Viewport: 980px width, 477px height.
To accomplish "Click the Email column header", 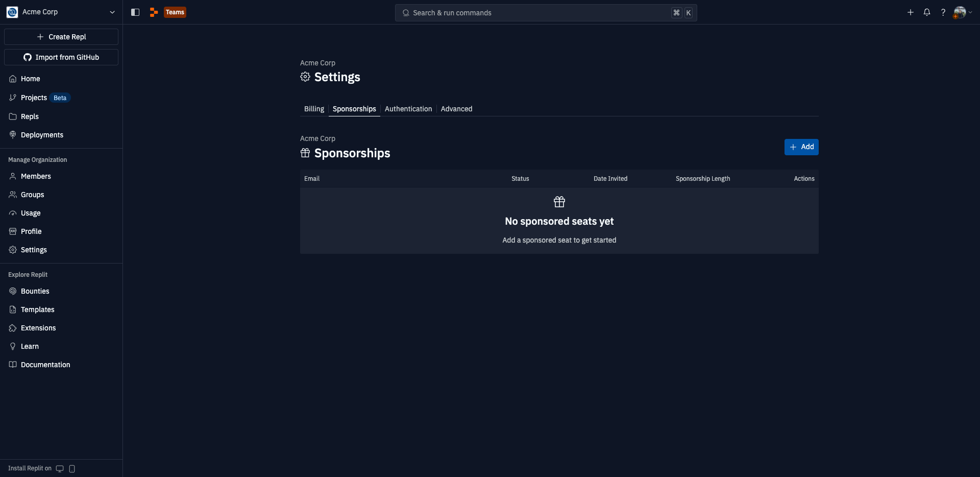I will (x=312, y=179).
